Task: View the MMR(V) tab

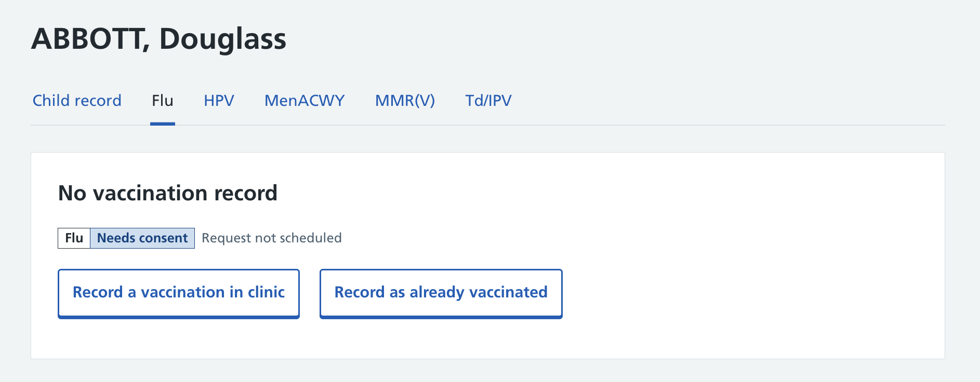Action: point(406,101)
